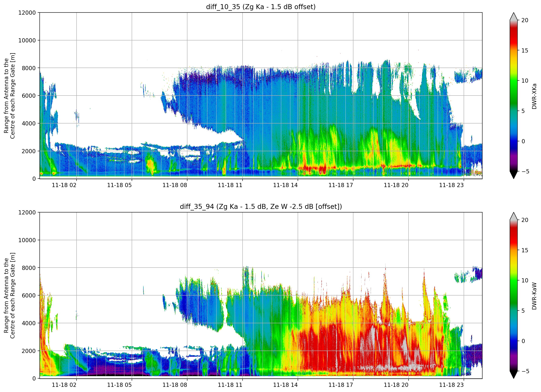
Task: Click the DWR-XKa colorbar label
Action: click(x=534, y=96)
